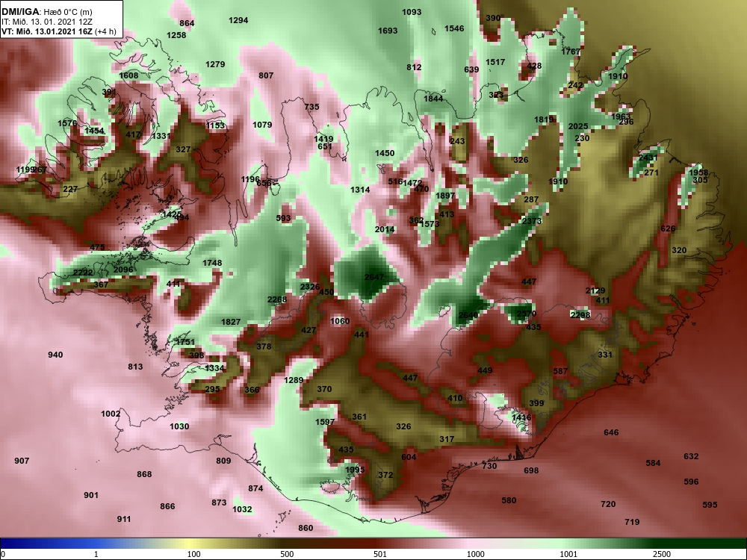Click the 1517 value

click(495, 63)
